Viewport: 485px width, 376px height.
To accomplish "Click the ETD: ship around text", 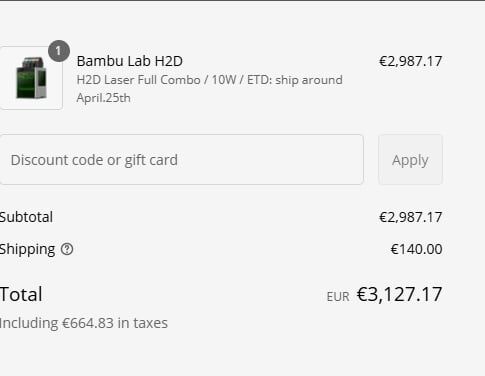I will tap(295, 80).
